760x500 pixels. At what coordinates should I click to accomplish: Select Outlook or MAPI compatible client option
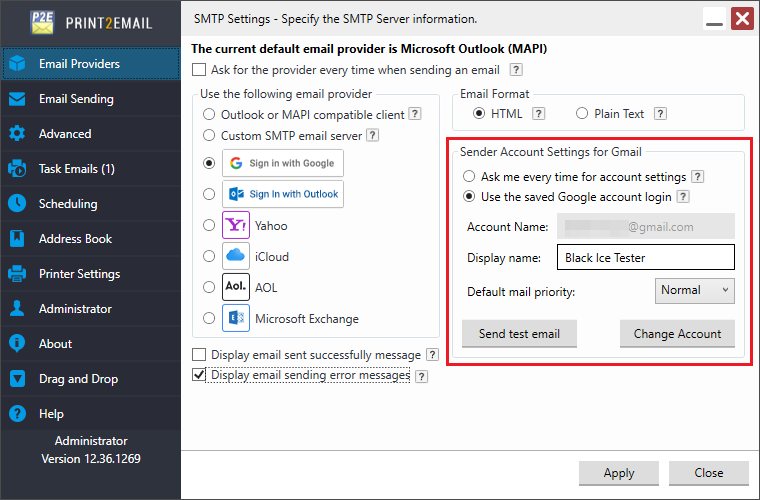coord(209,115)
